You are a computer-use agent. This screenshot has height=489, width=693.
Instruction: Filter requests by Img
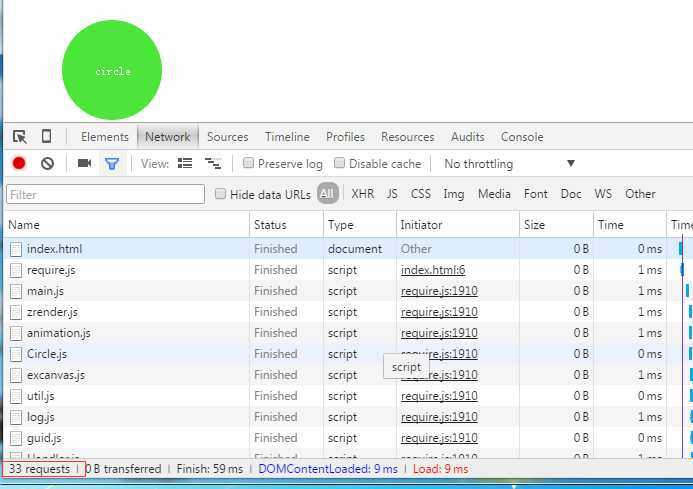pyautogui.click(x=453, y=194)
